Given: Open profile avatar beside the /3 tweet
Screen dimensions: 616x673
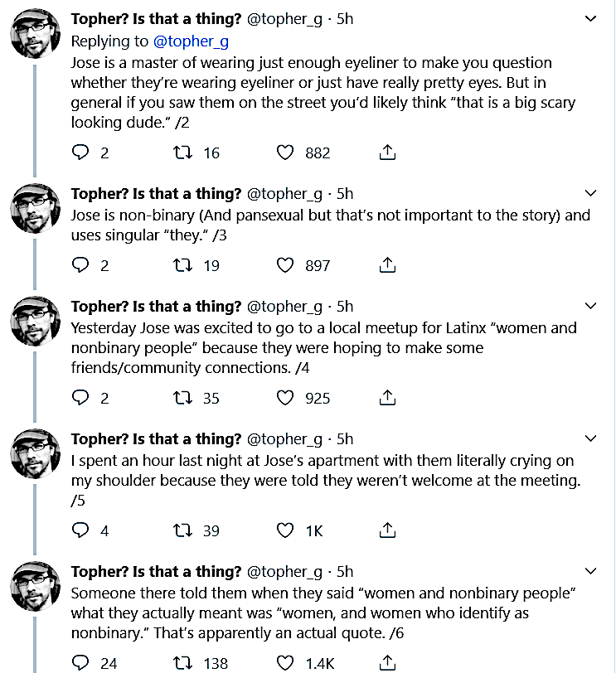Looking at the screenshot, I should 35,207.
